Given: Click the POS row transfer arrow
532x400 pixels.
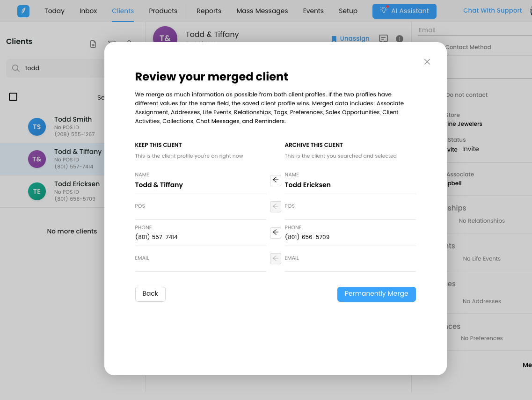Looking at the screenshot, I should pyautogui.click(x=276, y=207).
